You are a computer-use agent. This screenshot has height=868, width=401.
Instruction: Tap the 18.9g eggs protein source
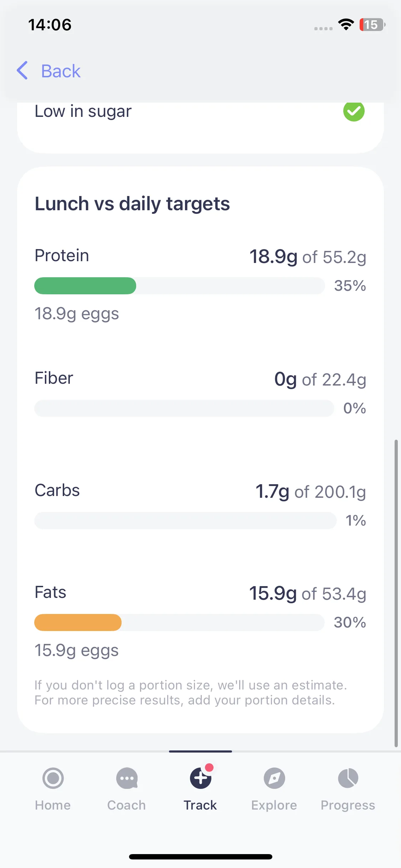pos(77,314)
